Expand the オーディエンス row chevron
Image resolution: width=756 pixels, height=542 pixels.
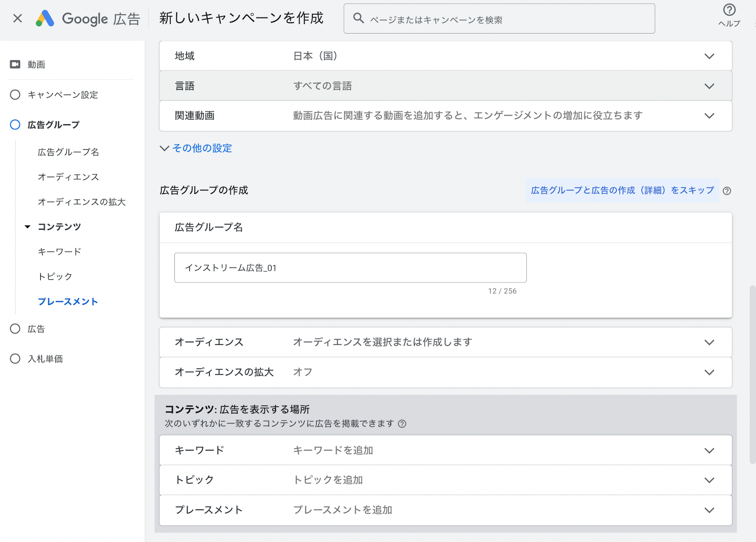709,343
